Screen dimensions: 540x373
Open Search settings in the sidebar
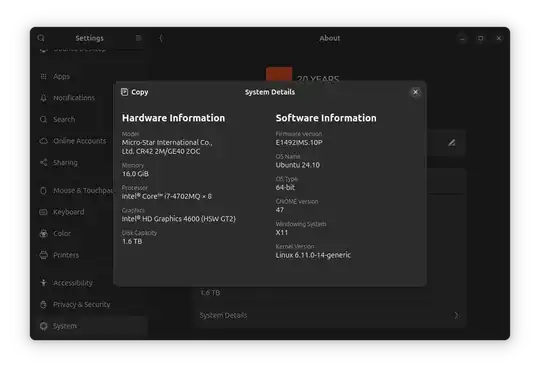[x=91, y=119]
